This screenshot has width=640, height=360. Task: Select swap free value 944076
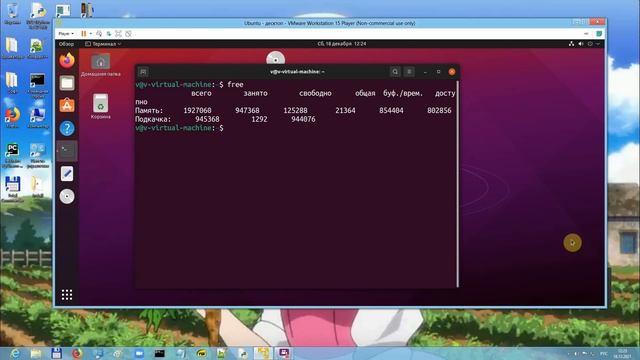303,119
